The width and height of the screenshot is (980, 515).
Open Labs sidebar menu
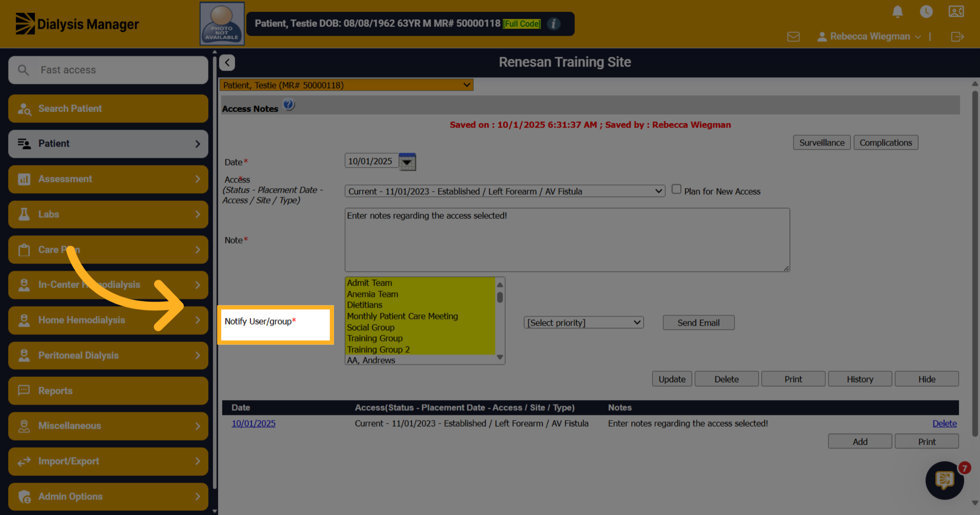coord(108,214)
